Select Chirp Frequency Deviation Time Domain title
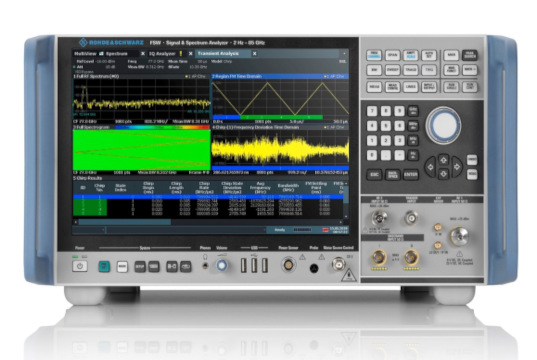 coord(255,127)
